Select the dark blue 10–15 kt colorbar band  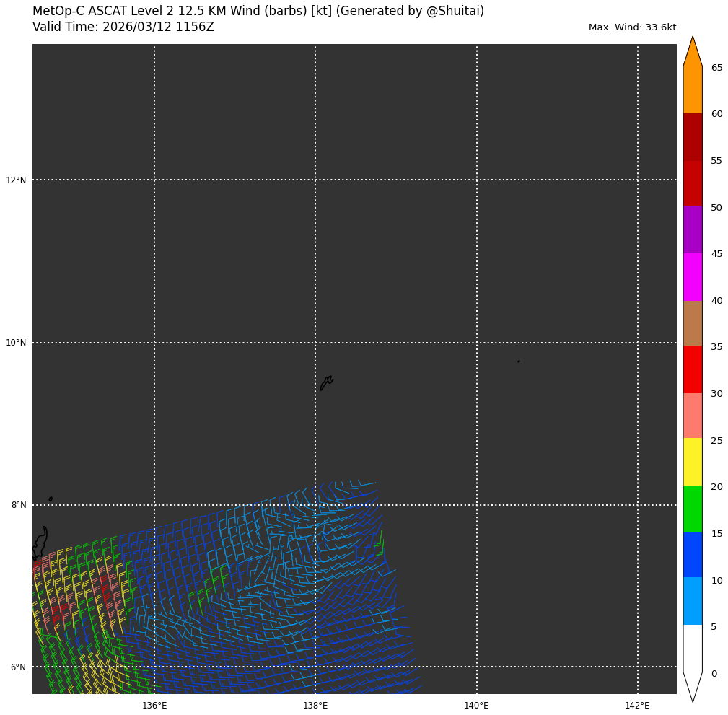[x=693, y=555]
